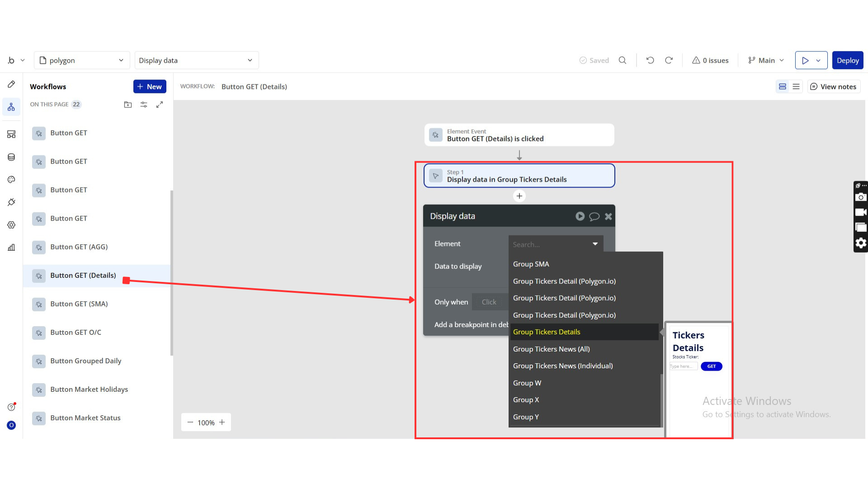Click the search magnifier icon in top bar
The height and width of the screenshot is (488, 868).
tap(623, 60)
